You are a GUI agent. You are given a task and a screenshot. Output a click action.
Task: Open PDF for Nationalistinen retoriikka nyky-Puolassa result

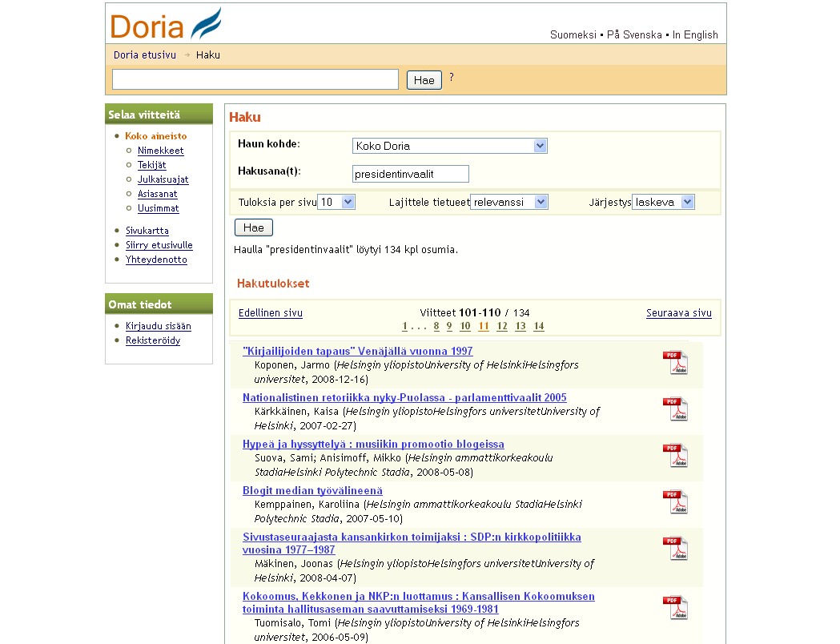(675, 409)
